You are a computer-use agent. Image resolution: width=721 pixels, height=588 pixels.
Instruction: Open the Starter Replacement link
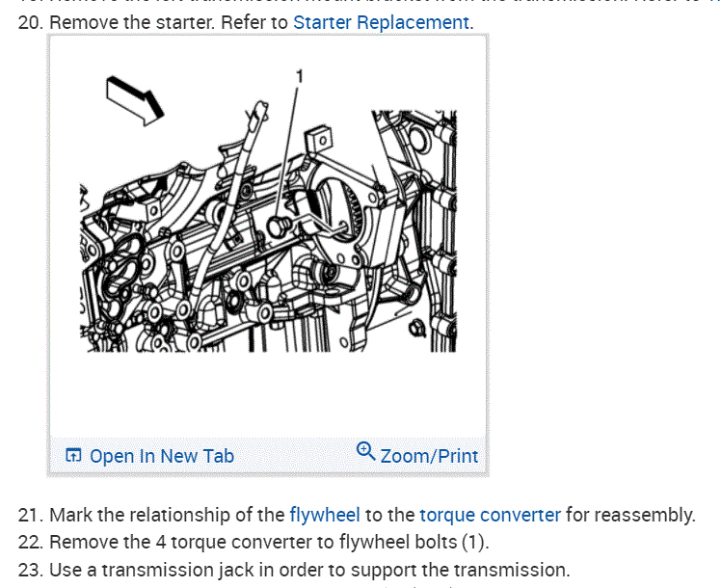tap(381, 22)
